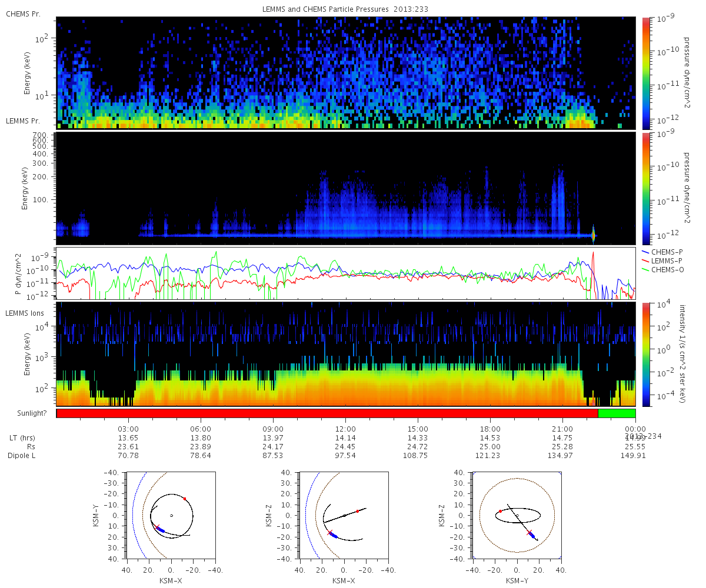Click the LEMMS Ions intensity color bar

tap(646, 355)
